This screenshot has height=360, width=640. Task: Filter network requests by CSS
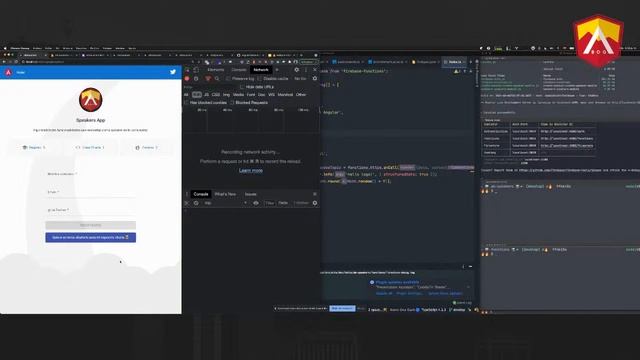(216, 95)
